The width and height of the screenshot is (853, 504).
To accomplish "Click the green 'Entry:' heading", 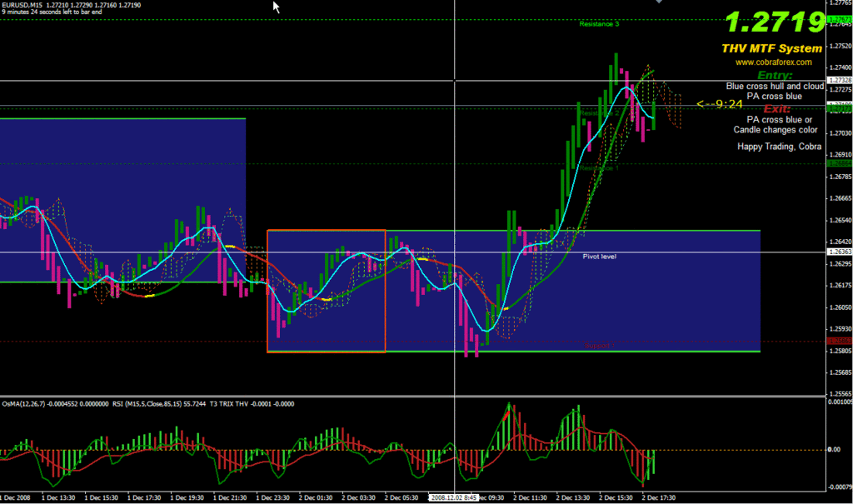I will (775, 75).
